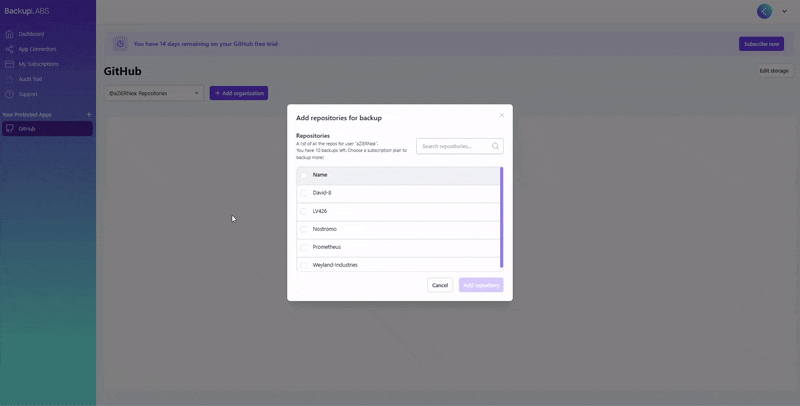Click the search magnifier icon in dialog
This screenshot has height=406, width=800.
pos(495,146)
